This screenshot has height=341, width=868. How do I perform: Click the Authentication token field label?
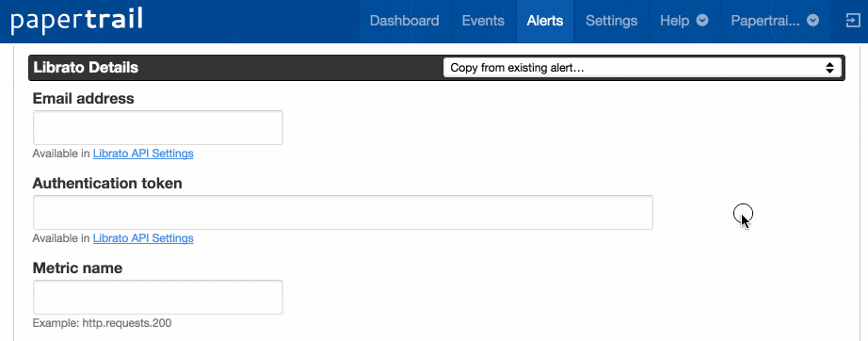pos(107,184)
